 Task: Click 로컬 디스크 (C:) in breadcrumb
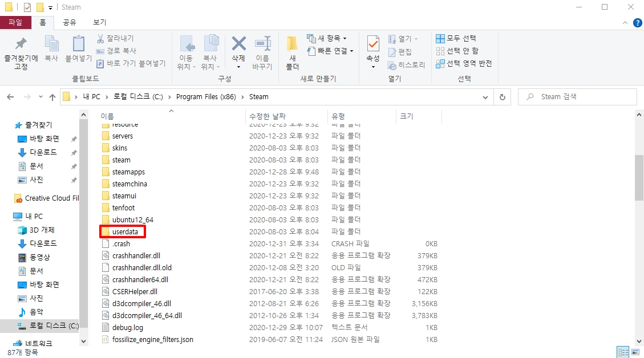click(x=138, y=97)
